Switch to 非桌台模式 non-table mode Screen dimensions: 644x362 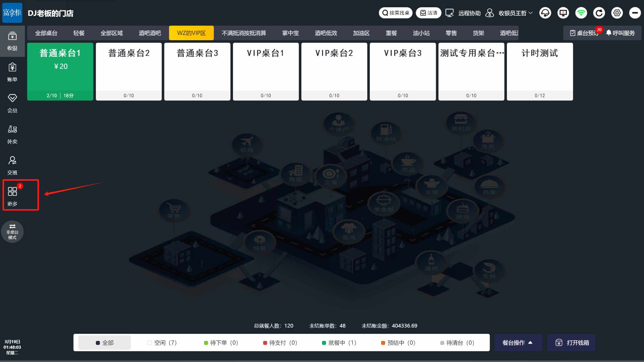point(12,232)
